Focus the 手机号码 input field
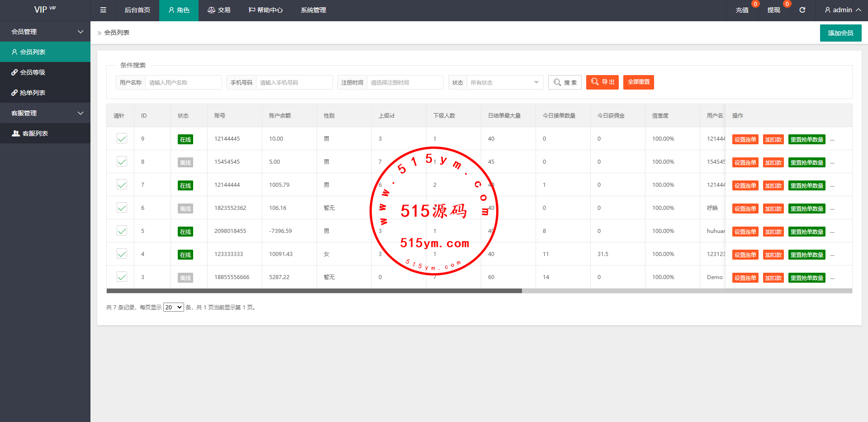The height and width of the screenshot is (422, 868). point(294,82)
